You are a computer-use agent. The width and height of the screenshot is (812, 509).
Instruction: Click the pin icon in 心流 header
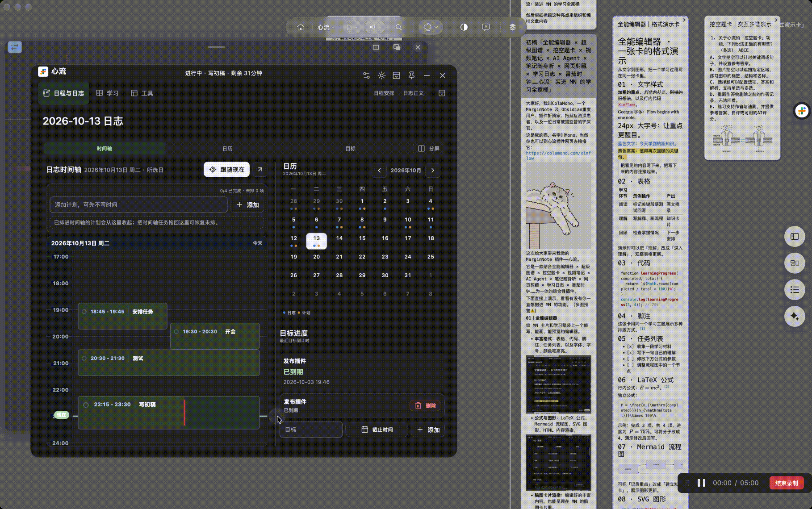point(411,75)
